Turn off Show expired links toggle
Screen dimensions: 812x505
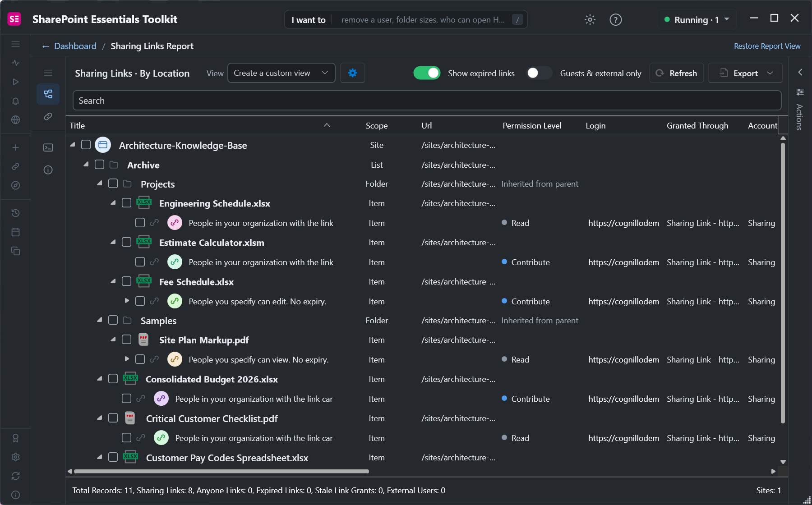click(x=427, y=73)
